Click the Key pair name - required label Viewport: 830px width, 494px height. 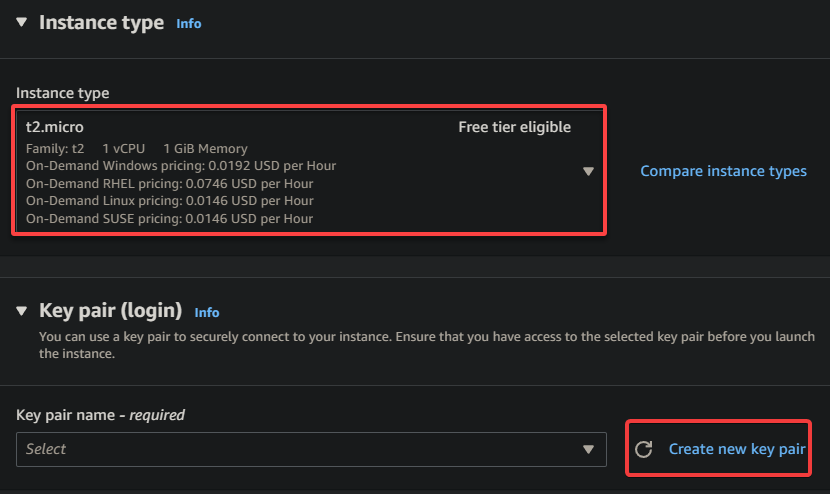(100, 415)
